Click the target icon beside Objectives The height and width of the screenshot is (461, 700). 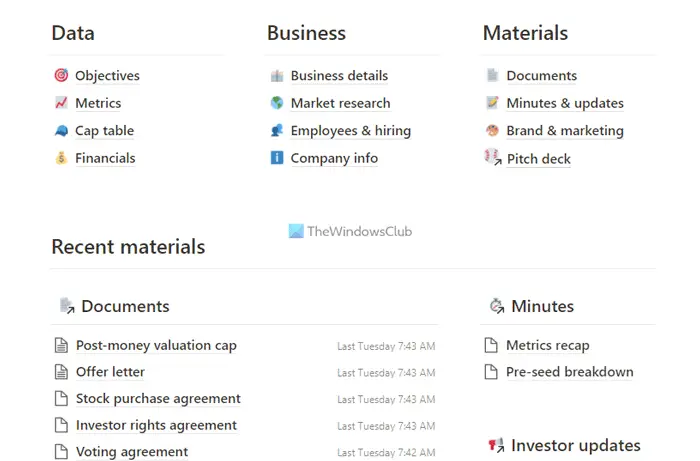[x=61, y=75]
